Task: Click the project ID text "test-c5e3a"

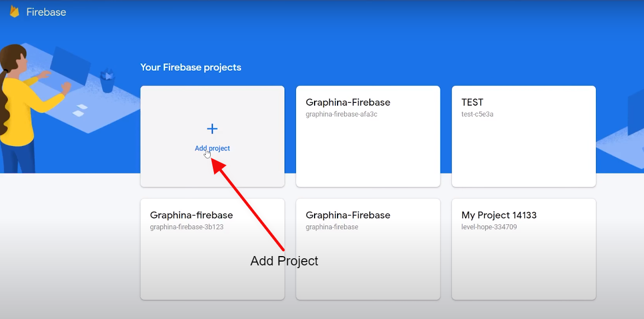Action: click(477, 114)
